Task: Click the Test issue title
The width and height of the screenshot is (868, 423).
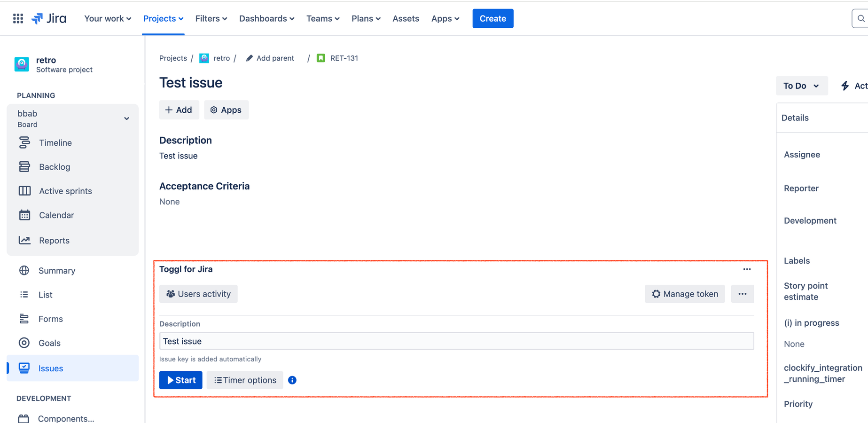Action: (191, 83)
